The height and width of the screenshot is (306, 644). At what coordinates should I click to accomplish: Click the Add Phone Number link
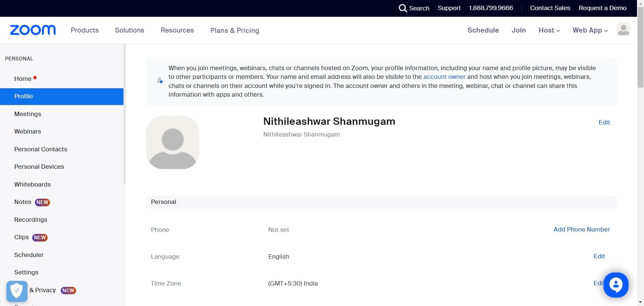581,229
